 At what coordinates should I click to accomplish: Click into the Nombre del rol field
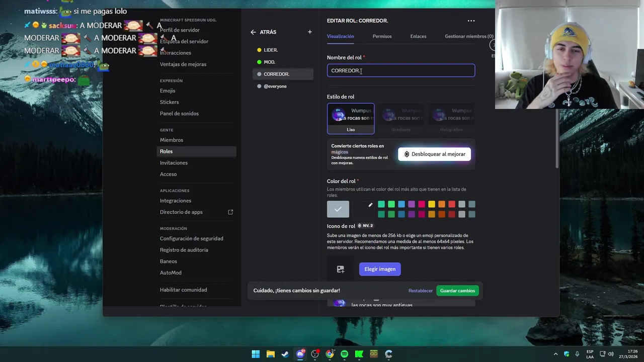[401, 70]
